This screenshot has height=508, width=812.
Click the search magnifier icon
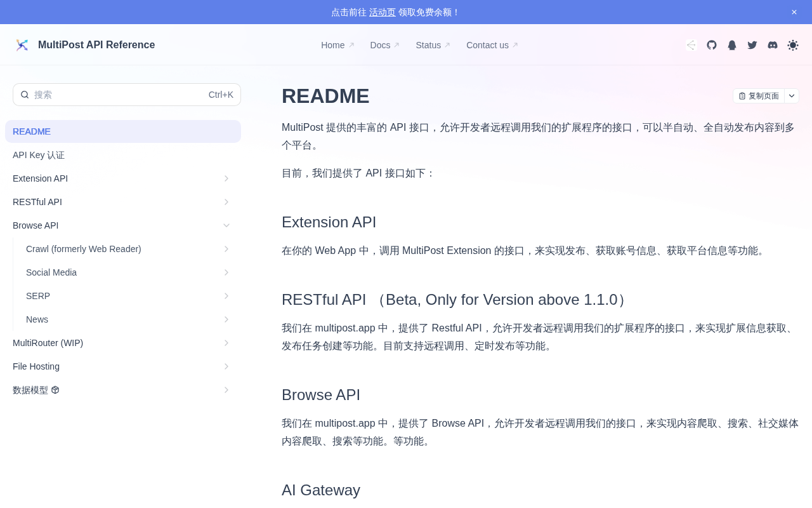tap(25, 95)
